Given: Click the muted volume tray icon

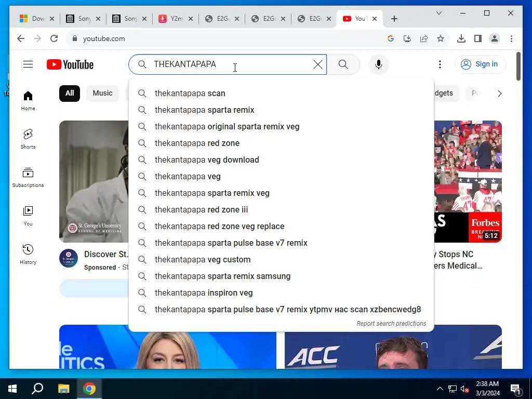Looking at the screenshot, I should [x=465, y=389].
